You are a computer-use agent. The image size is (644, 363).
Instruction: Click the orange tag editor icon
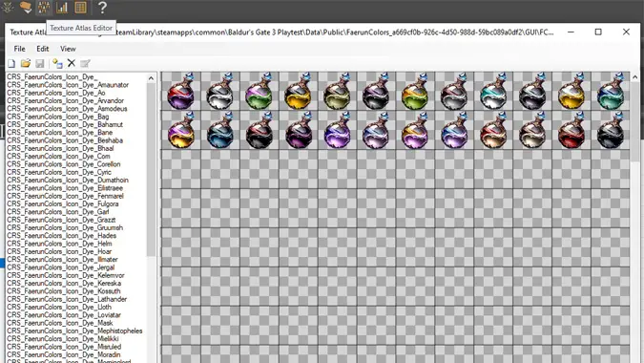coord(26,8)
